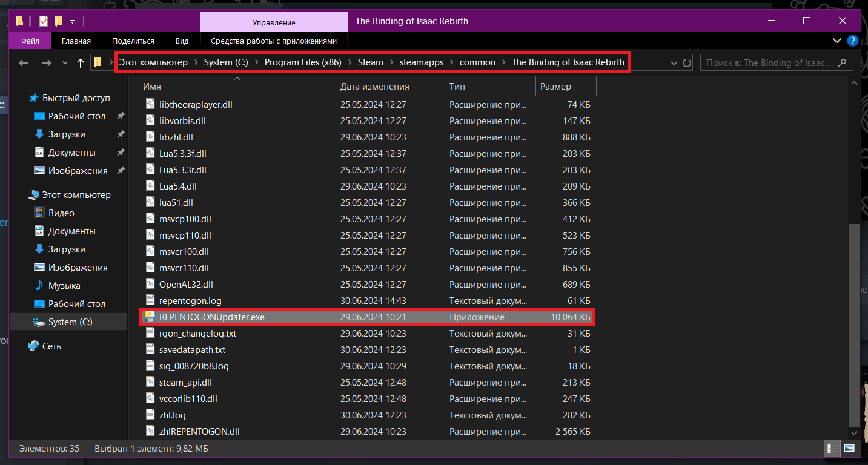Click the search magnifier icon
Viewport: 868px width, 465px height.
point(843,62)
